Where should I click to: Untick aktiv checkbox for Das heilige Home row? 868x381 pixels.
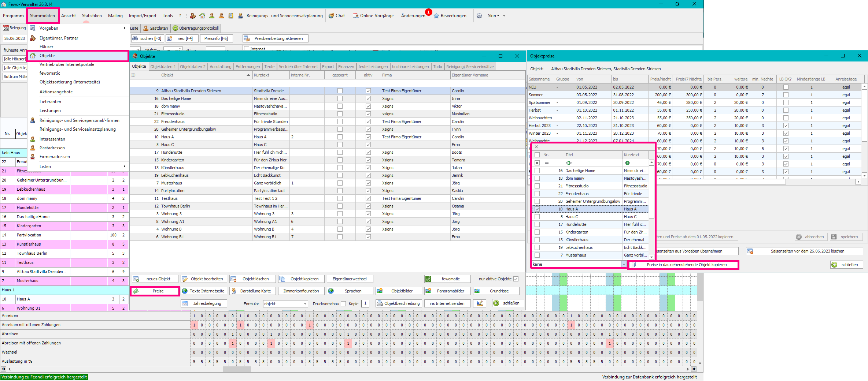pos(368,98)
